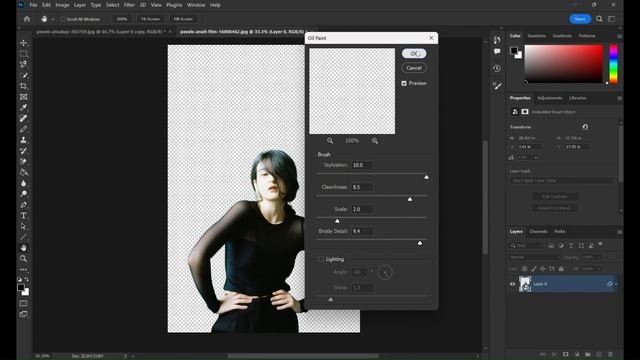Open the layer comp dropdown in Properties
Screen dimensions: 640x360
click(x=562, y=180)
